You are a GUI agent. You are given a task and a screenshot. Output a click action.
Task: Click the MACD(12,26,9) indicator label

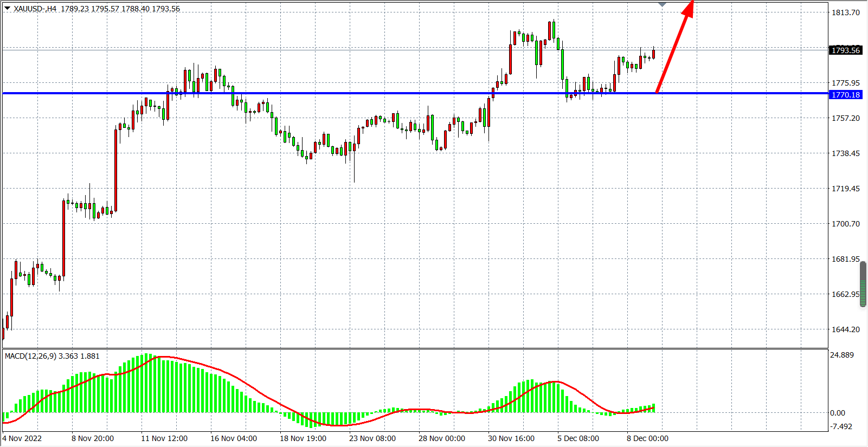[31, 356]
